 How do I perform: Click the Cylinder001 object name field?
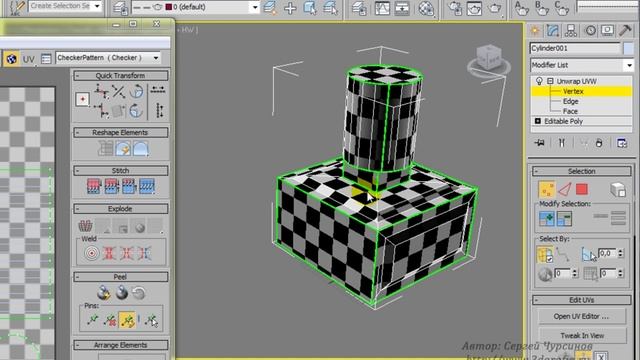pos(575,48)
